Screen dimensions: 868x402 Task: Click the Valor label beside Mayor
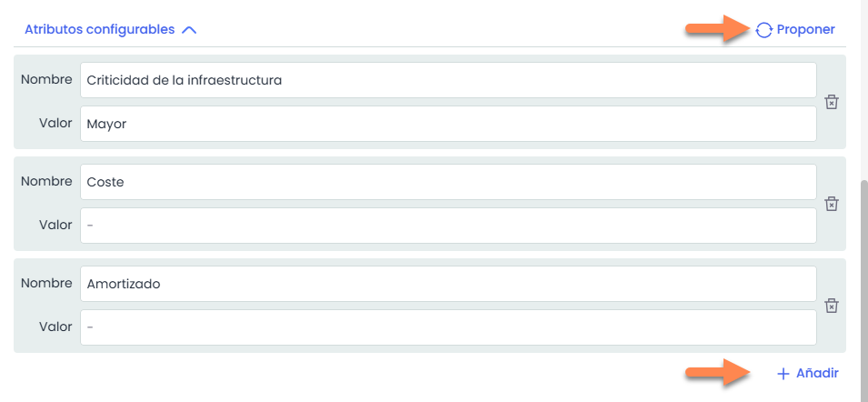click(x=55, y=123)
